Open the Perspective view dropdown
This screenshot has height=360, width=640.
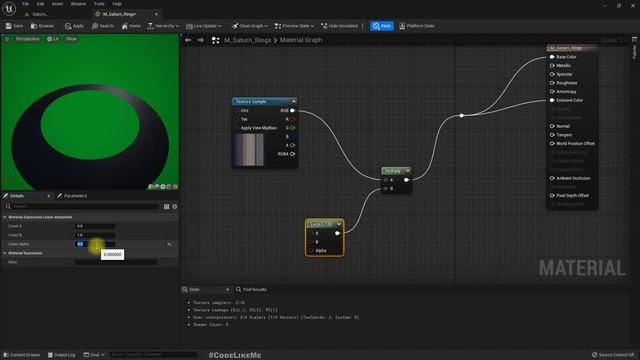(27, 39)
